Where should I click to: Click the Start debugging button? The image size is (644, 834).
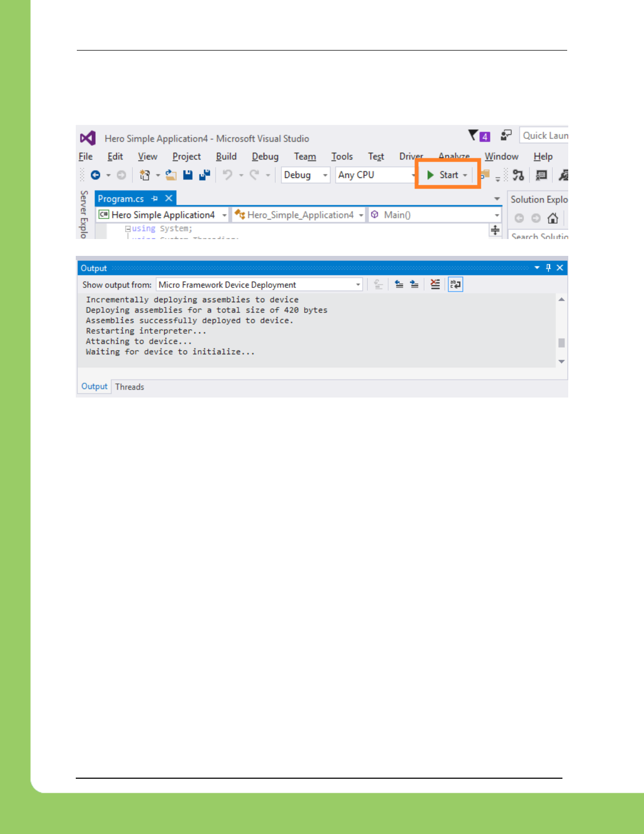[x=442, y=175]
